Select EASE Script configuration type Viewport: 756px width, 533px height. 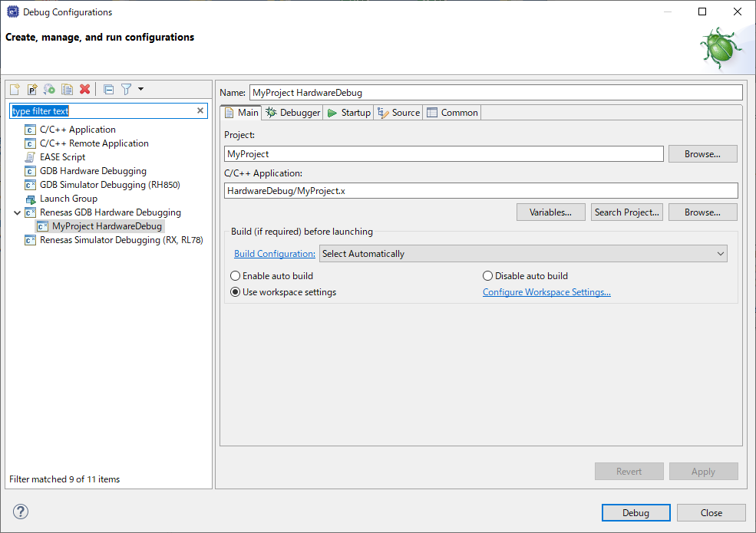[x=63, y=157]
